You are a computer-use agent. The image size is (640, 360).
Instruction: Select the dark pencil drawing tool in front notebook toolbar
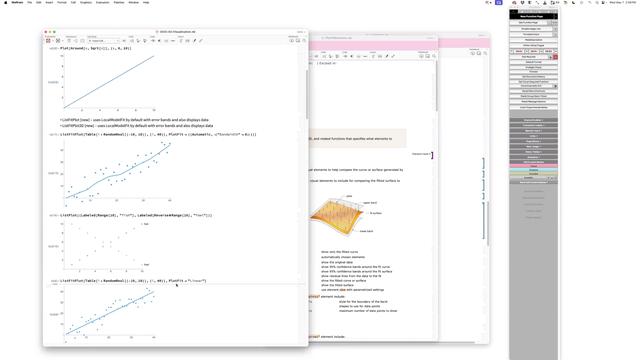pos(195,41)
